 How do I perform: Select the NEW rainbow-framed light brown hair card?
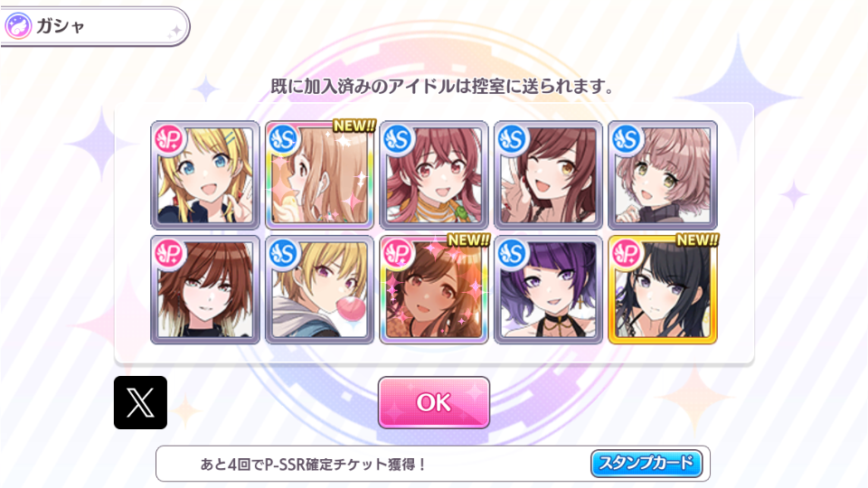click(319, 174)
